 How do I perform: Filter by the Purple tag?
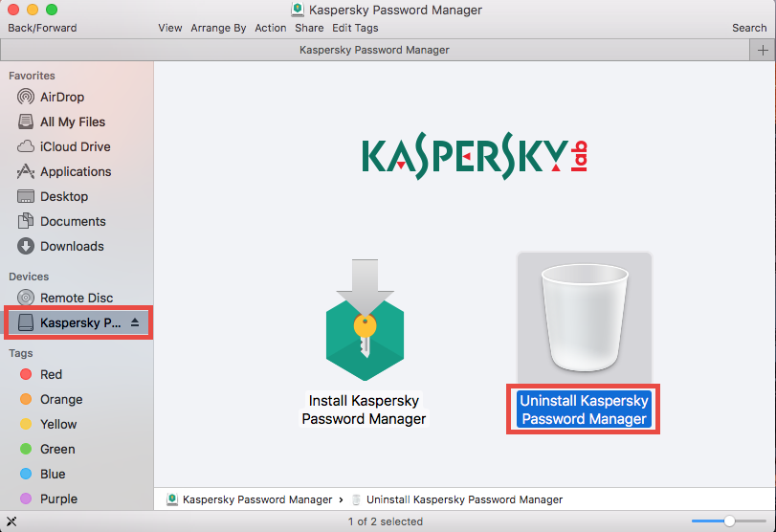point(58,499)
